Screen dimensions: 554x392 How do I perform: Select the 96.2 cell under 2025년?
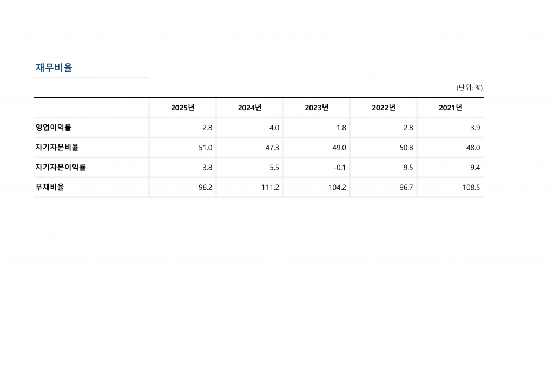205,188
